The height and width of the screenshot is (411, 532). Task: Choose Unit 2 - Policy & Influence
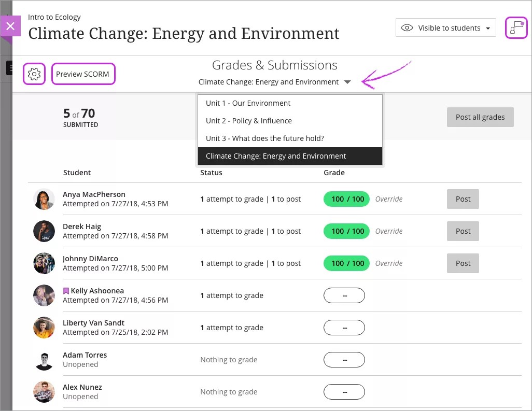point(248,121)
